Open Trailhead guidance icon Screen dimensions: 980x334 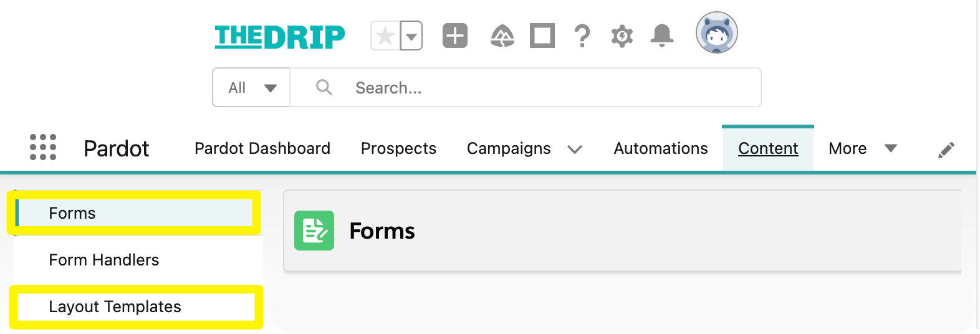tap(502, 36)
